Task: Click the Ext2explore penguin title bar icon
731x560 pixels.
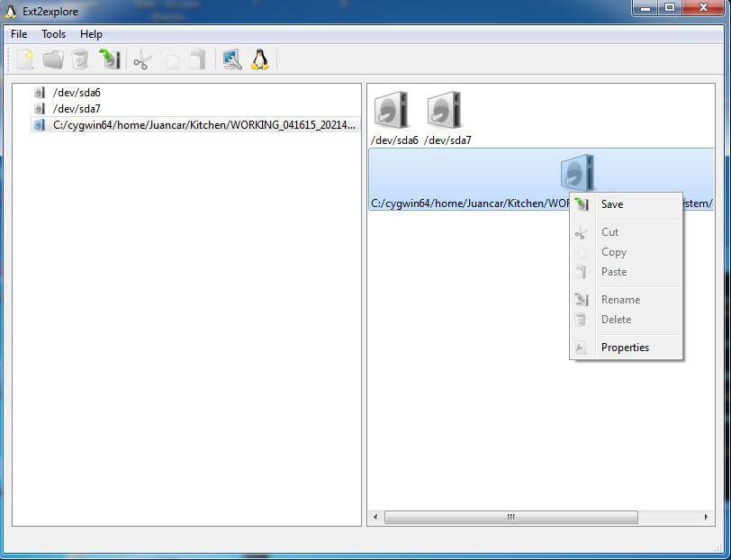Action: click(10, 11)
